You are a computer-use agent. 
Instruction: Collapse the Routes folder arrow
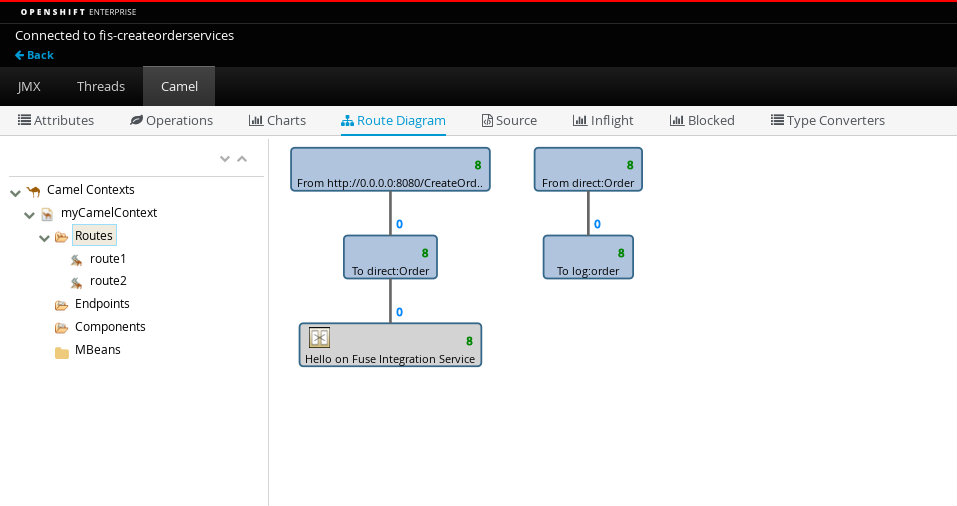point(44,237)
